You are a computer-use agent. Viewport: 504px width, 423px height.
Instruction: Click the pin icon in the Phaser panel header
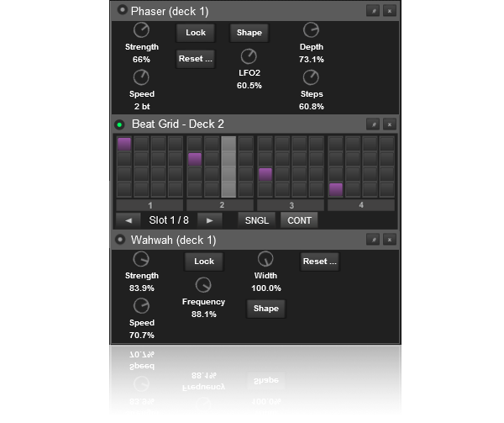coord(373,11)
